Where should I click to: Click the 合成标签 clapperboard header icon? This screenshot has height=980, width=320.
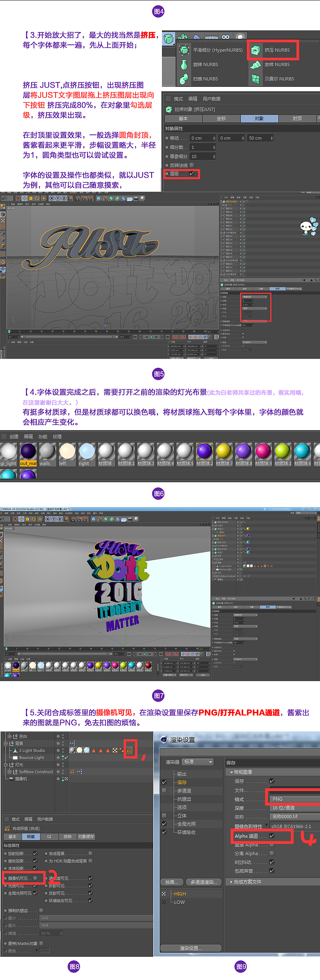tap(7, 828)
